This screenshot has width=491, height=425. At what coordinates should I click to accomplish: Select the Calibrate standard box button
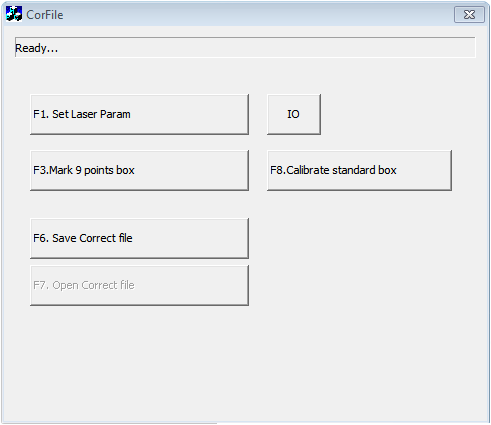(x=359, y=170)
